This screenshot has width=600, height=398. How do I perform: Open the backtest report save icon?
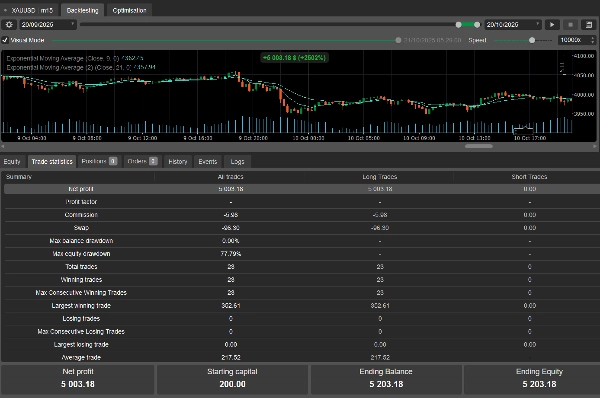[x=589, y=25]
